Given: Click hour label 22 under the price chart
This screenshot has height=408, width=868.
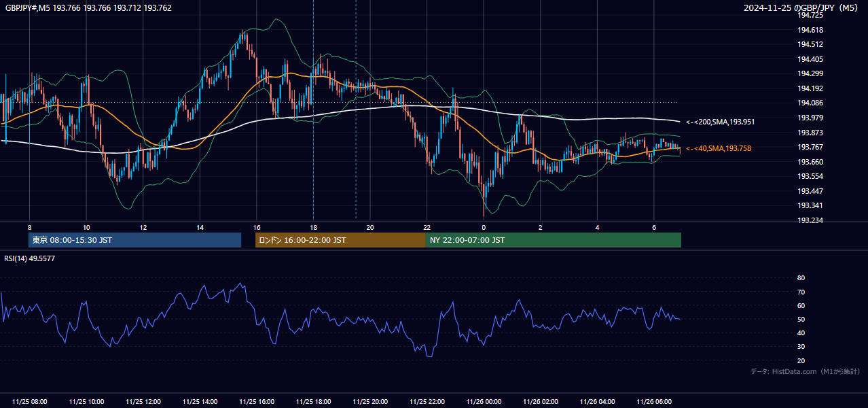Looking at the screenshot, I should (x=427, y=227).
